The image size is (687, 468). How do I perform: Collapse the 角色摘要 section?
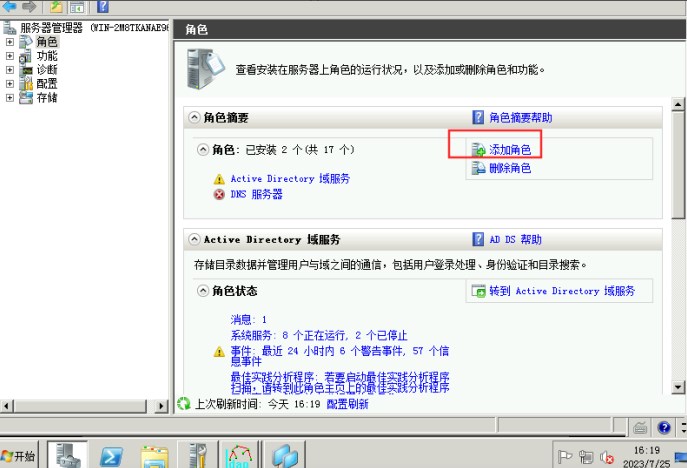click(x=194, y=117)
